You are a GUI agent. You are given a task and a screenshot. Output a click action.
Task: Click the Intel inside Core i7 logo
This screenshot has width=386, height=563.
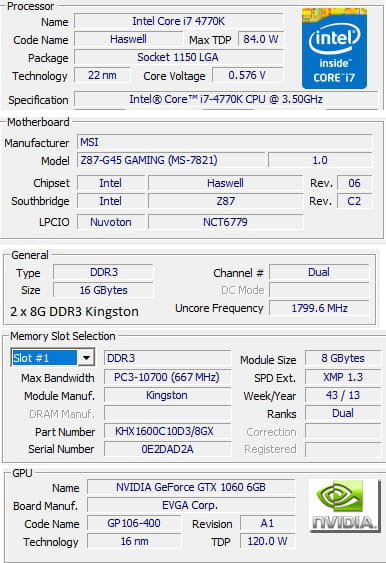pos(334,48)
